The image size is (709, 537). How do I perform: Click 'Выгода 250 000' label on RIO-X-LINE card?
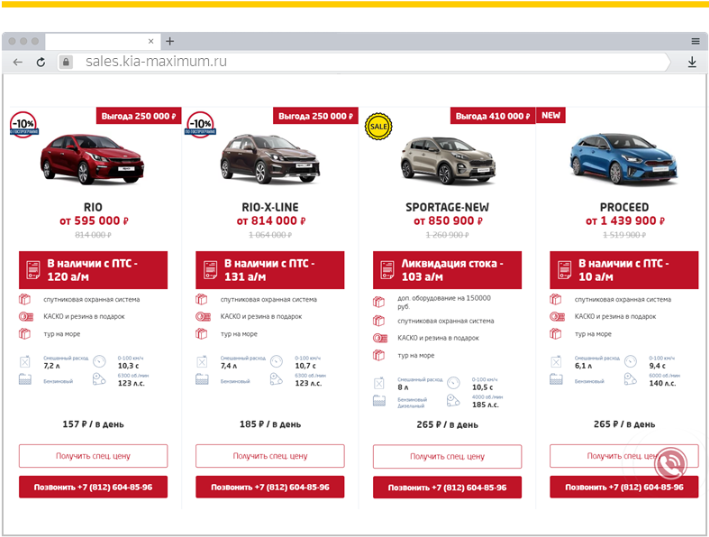click(316, 116)
